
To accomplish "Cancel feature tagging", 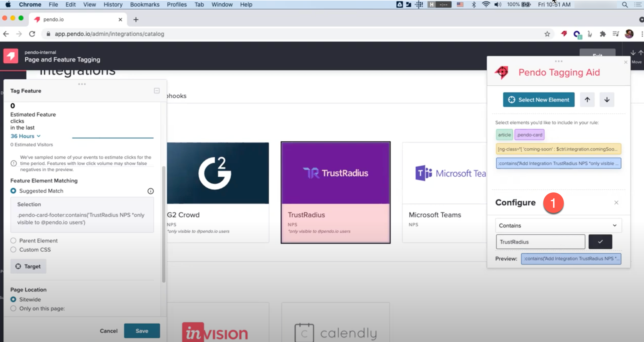I will point(109,331).
